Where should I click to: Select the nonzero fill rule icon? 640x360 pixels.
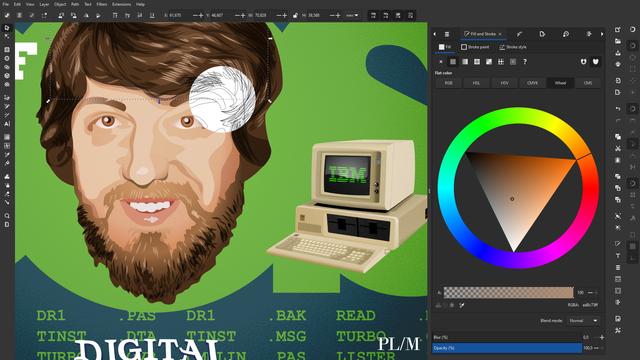point(596,62)
